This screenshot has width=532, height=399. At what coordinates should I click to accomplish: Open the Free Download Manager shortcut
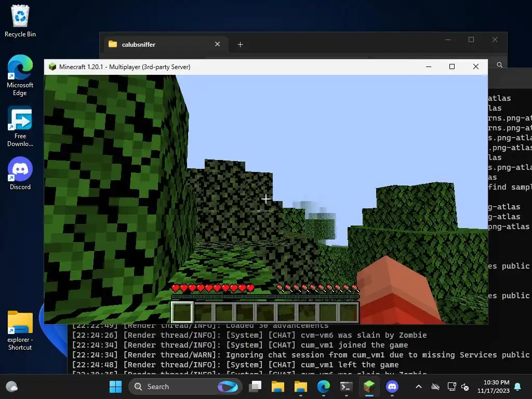point(20,127)
